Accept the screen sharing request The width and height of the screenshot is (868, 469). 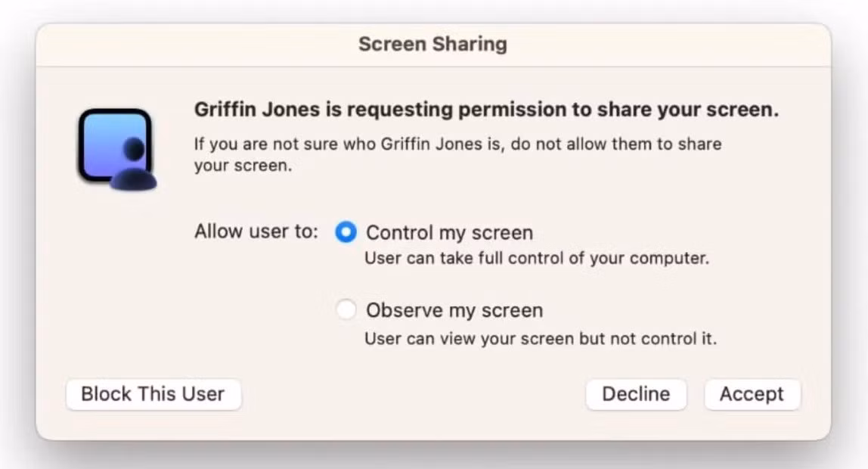coord(752,394)
